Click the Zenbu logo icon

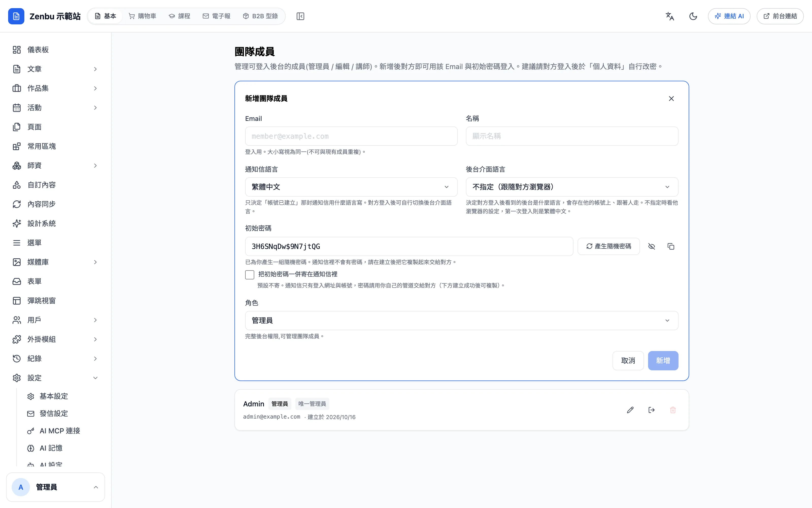[x=16, y=16]
